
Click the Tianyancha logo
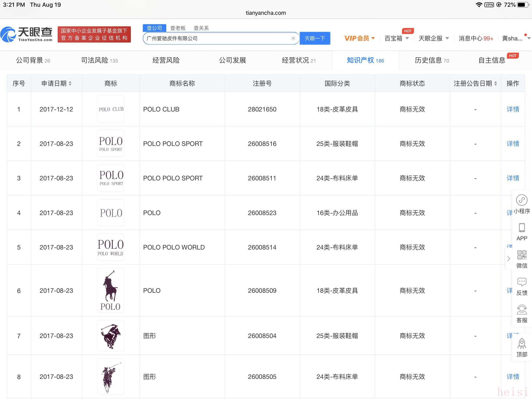pos(27,35)
